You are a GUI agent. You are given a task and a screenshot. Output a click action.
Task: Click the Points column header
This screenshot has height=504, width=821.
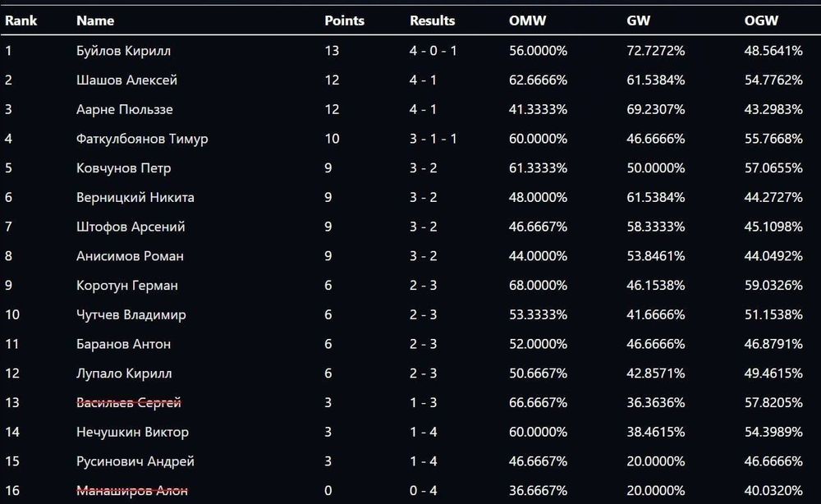[x=344, y=21]
